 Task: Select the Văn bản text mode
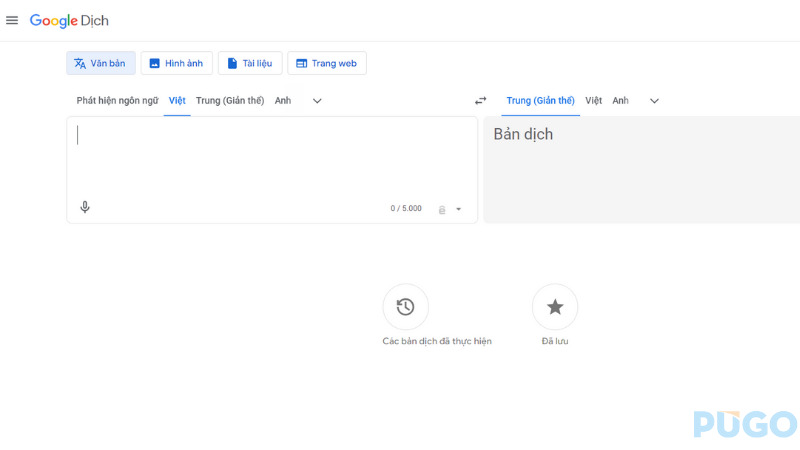click(x=101, y=63)
